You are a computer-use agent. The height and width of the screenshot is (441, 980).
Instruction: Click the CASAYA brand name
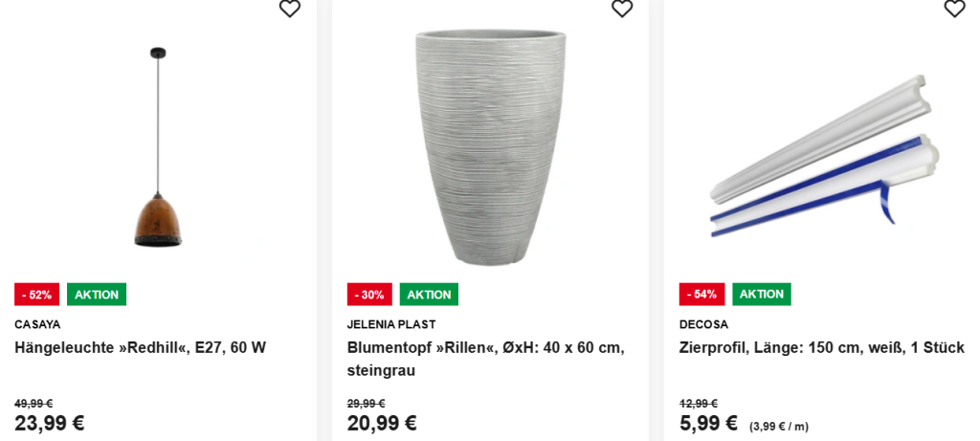(37, 324)
